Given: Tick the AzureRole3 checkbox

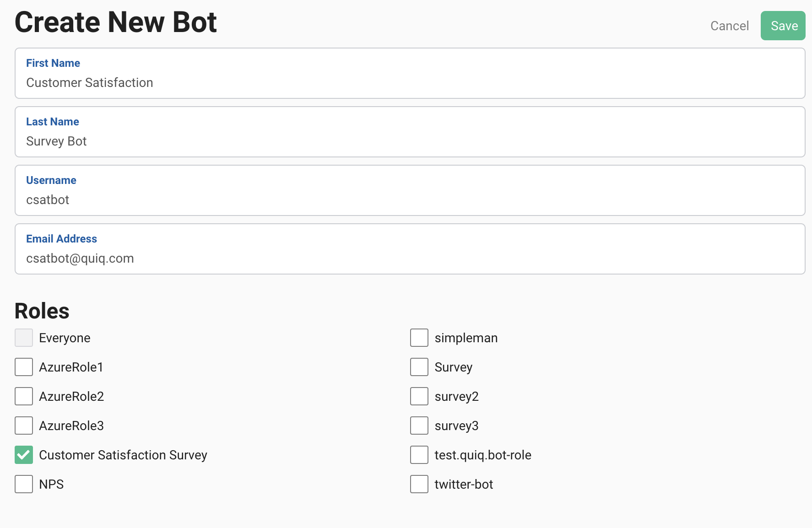Looking at the screenshot, I should 24,426.
